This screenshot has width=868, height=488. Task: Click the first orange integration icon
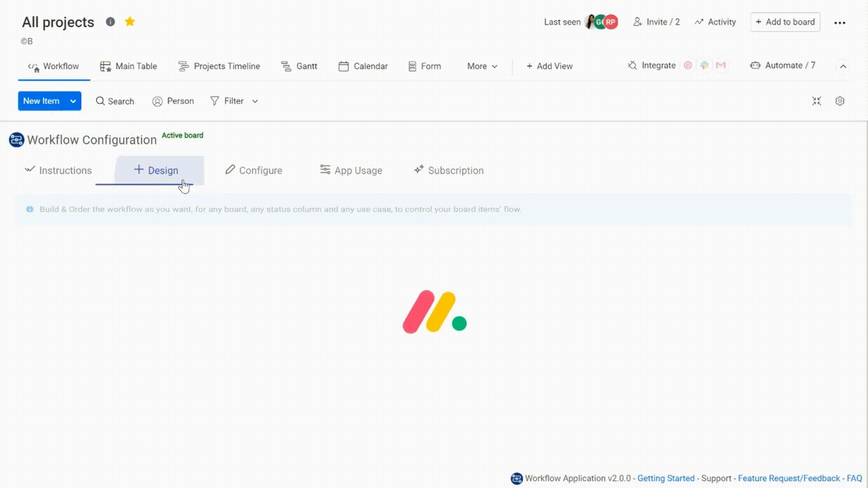point(688,66)
